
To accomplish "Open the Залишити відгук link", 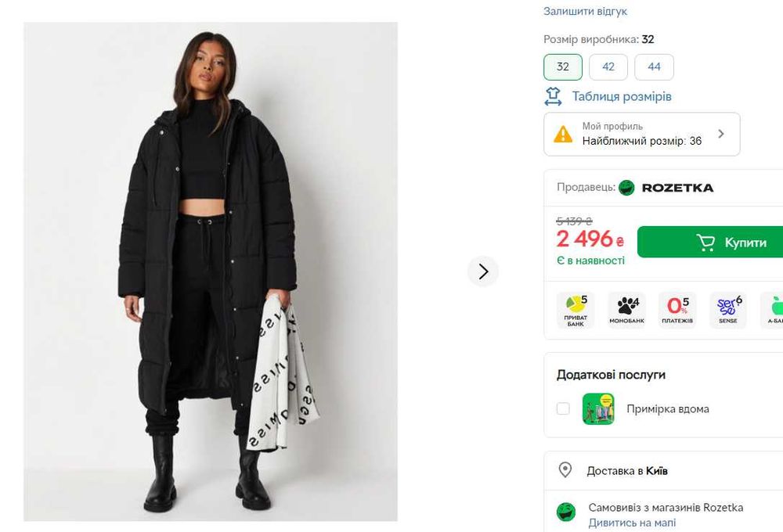I will pos(585,12).
